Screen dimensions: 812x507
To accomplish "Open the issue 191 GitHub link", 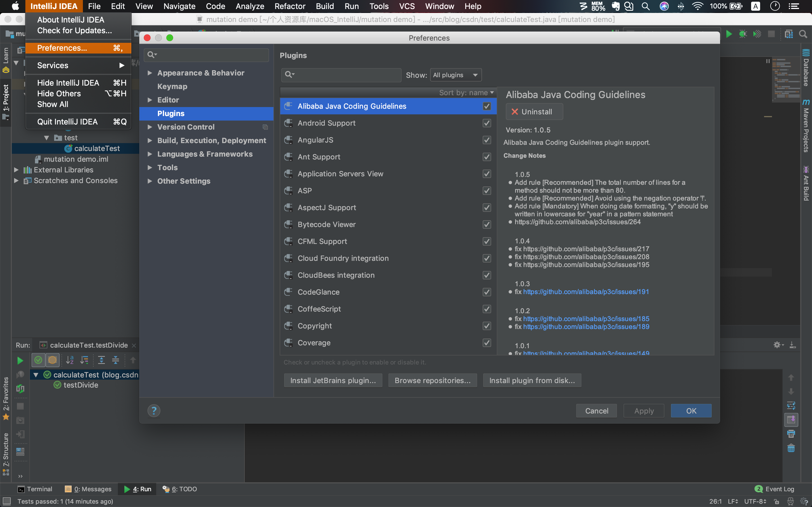I will click(586, 292).
